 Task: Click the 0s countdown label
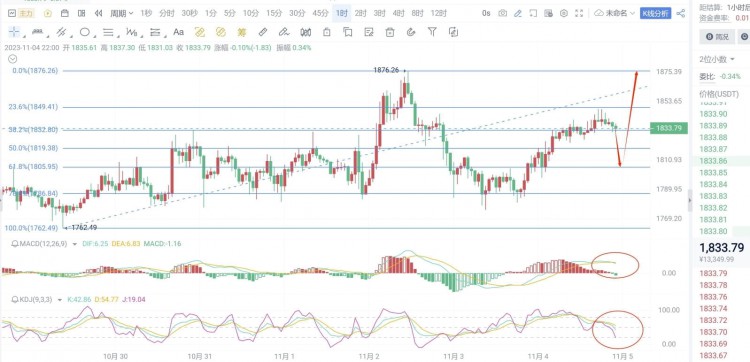tap(486, 13)
